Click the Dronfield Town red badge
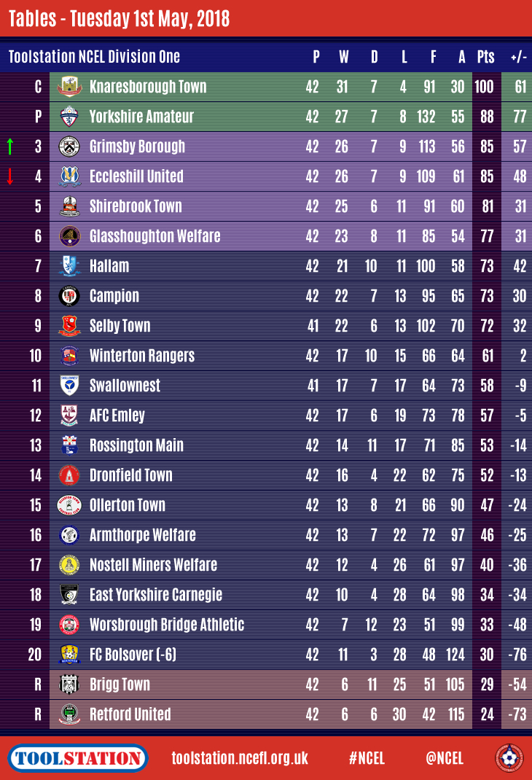 pos(69,475)
